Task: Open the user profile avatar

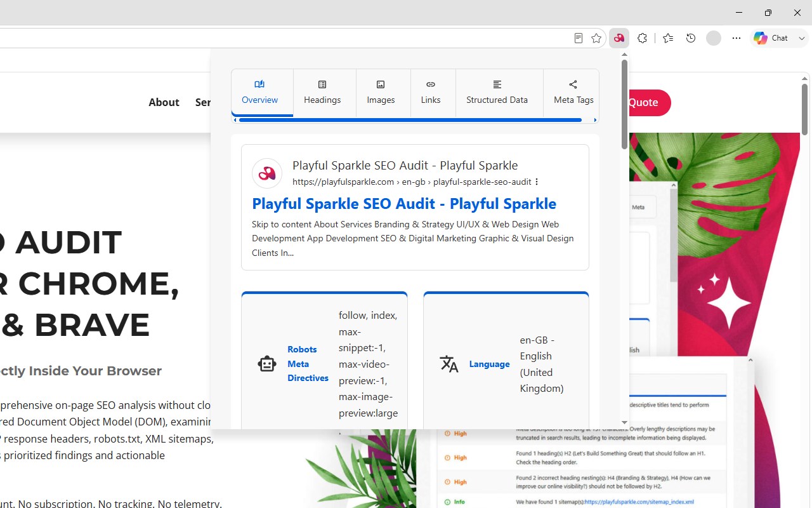Action: pyautogui.click(x=714, y=38)
